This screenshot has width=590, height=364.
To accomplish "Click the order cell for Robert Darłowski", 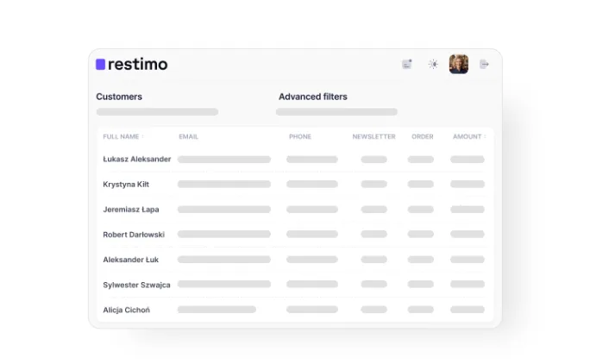I will [x=421, y=234].
